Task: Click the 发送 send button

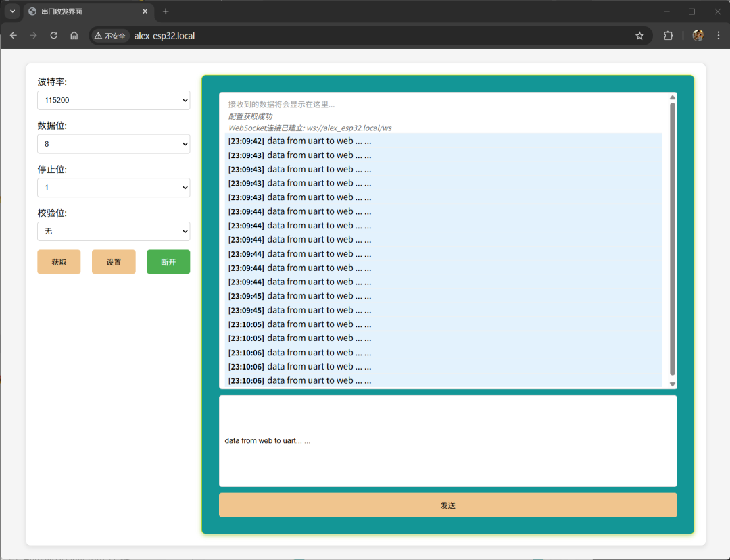Action: (447, 505)
